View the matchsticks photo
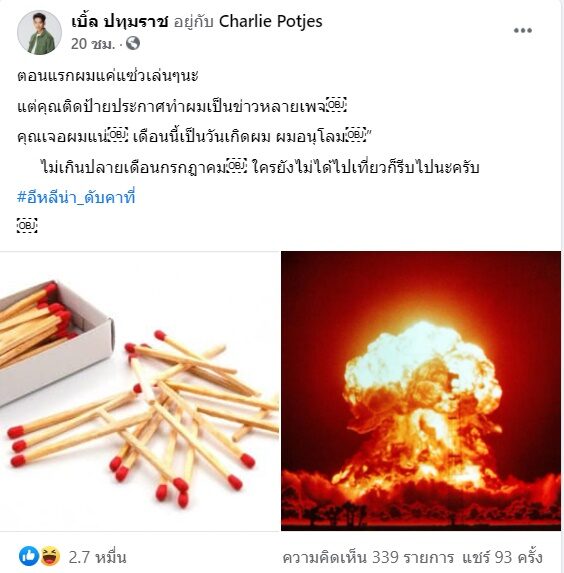 pyautogui.click(x=139, y=391)
